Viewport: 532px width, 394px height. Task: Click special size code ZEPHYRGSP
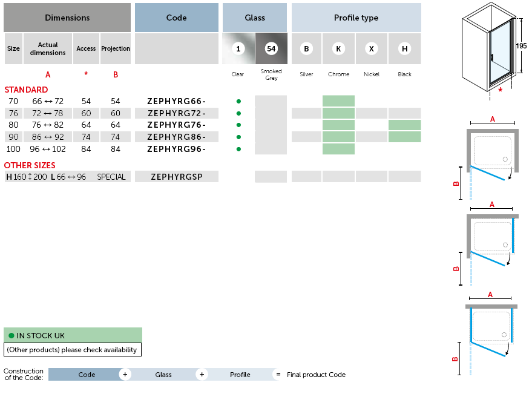click(x=177, y=177)
